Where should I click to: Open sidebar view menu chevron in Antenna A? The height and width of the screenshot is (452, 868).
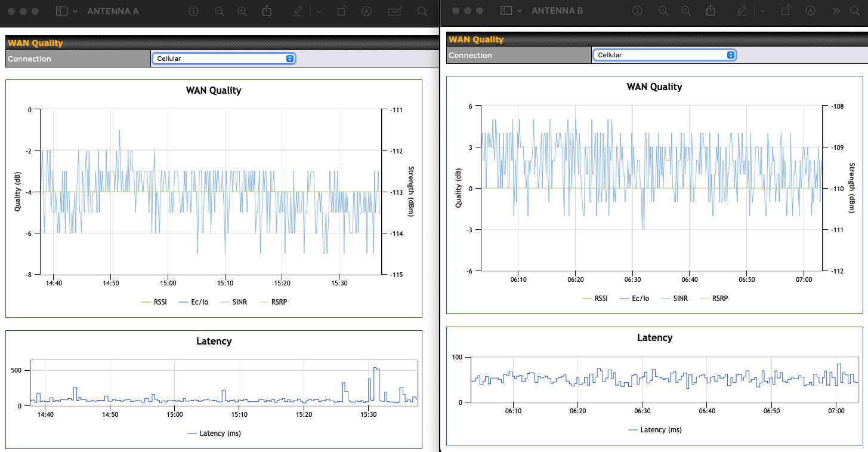click(75, 11)
